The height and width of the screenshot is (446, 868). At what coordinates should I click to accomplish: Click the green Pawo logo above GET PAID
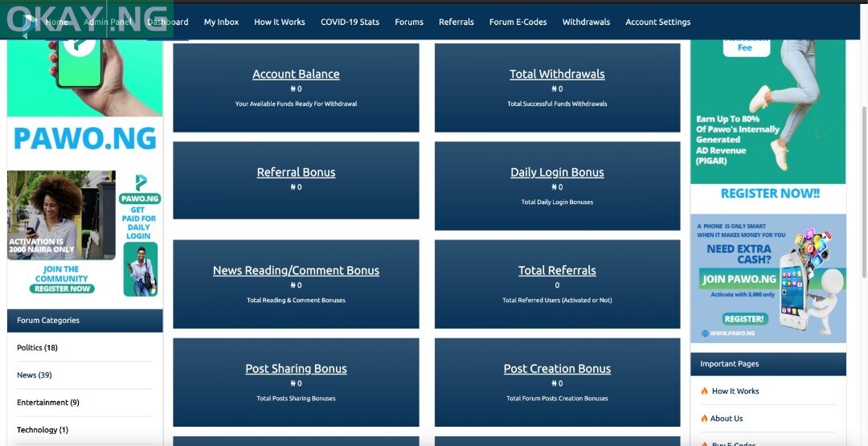[x=141, y=183]
